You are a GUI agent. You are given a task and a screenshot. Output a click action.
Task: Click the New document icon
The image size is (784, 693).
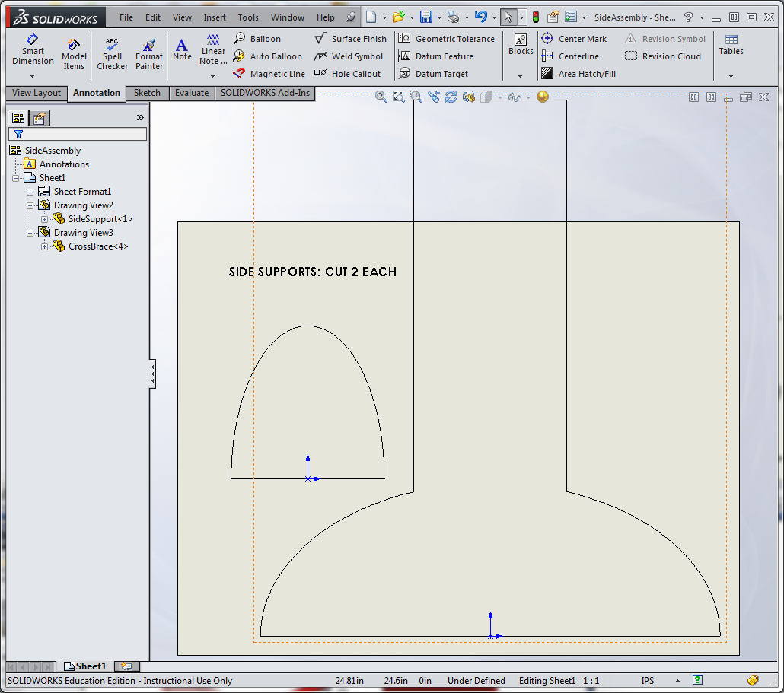371,17
